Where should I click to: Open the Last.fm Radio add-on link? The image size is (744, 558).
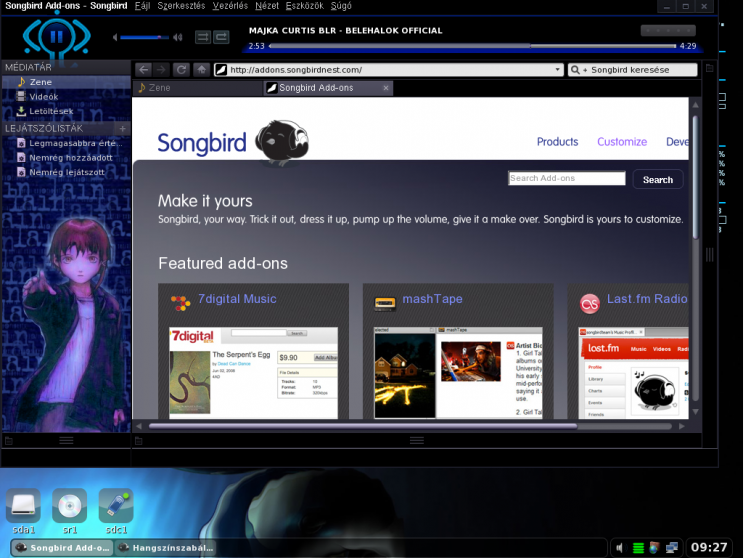point(647,299)
